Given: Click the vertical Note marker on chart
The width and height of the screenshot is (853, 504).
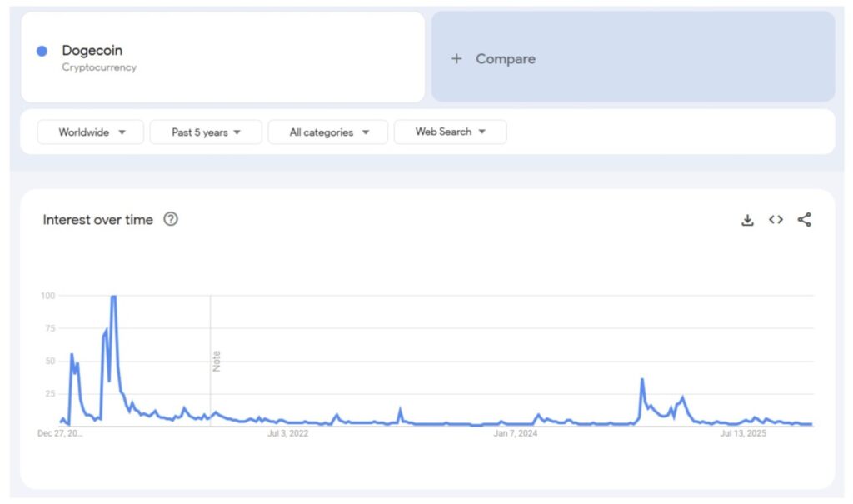Looking at the screenshot, I should 217,361.
